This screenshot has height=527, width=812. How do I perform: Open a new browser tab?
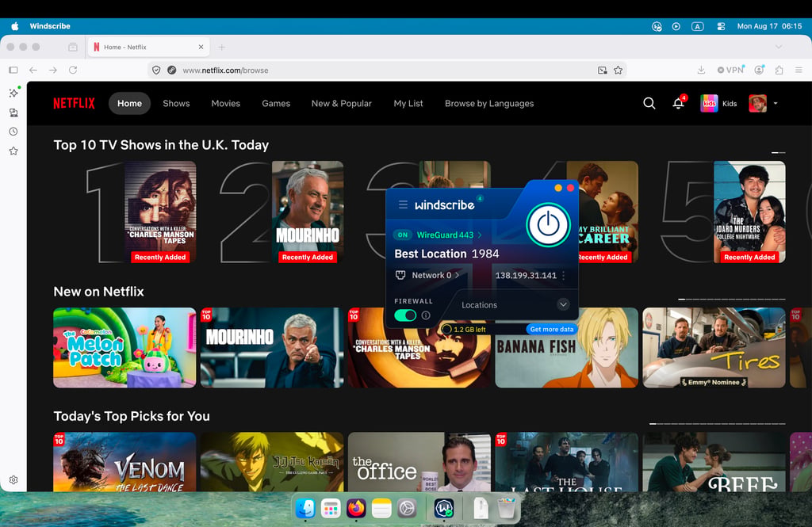click(x=222, y=47)
